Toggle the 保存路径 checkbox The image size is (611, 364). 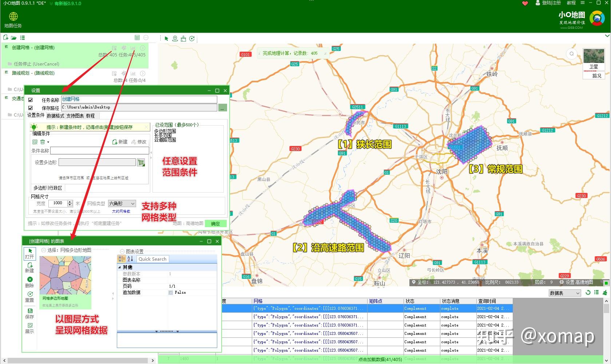pyautogui.click(x=31, y=108)
